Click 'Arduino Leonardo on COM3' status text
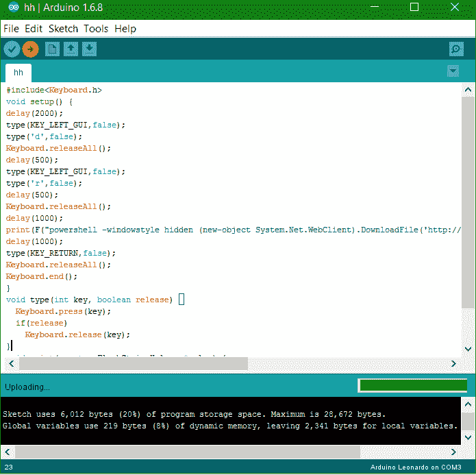The image size is (476, 475). (x=416, y=467)
